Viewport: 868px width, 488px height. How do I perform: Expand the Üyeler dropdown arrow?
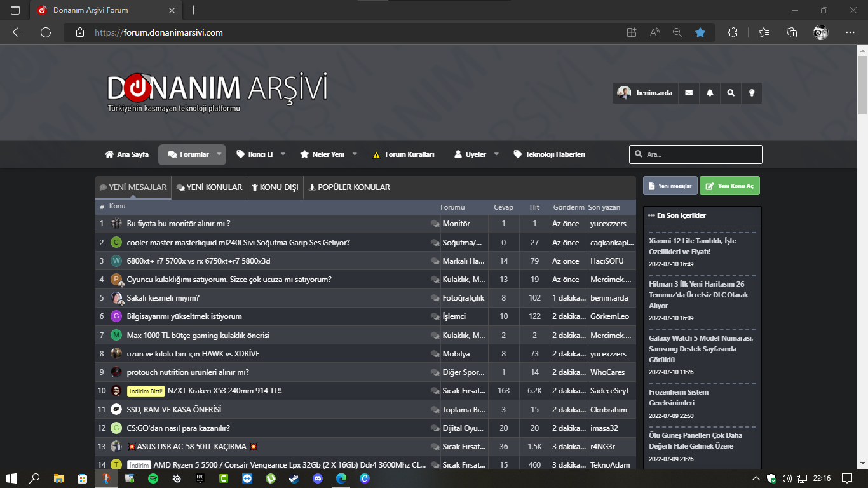click(x=496, y=154)
